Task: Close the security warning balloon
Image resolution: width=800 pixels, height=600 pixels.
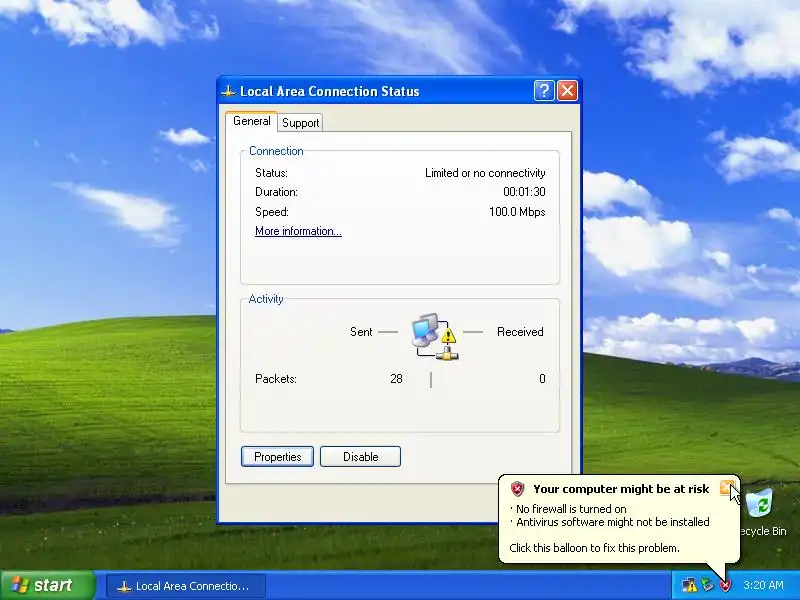Action: (727, 487)
